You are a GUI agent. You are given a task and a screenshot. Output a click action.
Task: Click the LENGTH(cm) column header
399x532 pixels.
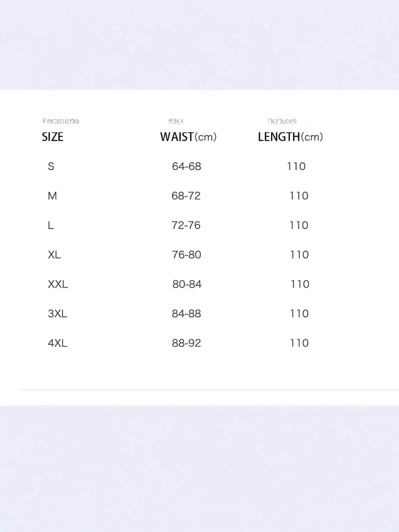click(x=290, y=137)
